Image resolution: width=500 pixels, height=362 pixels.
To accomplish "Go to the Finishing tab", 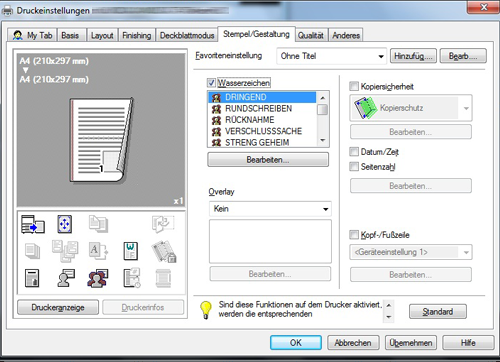I will (x=136, y=35).
